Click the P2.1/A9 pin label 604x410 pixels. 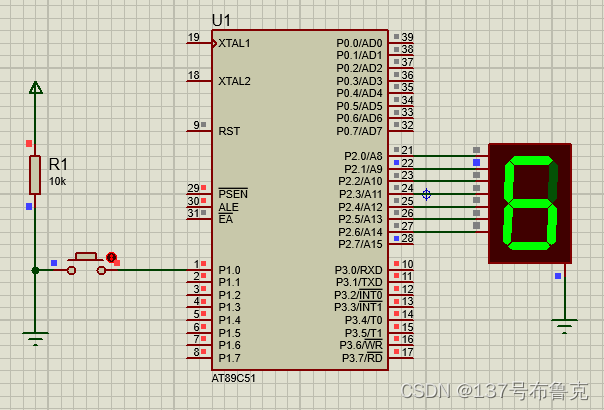coord(363,169)
